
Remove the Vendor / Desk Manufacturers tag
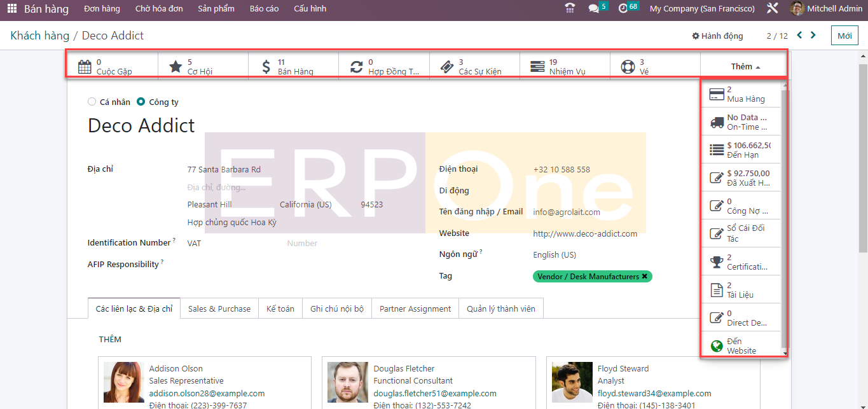coord(644,277)
